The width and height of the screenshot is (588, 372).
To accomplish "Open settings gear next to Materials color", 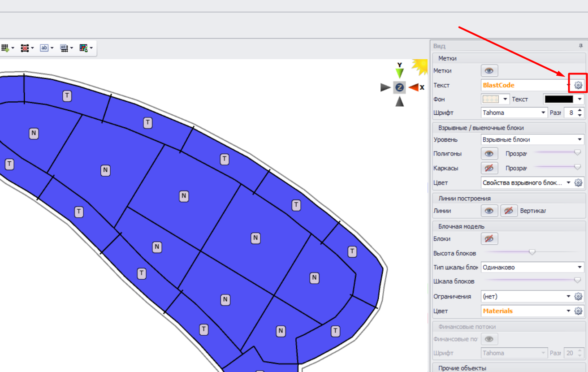I will click(x=578, y=311).
